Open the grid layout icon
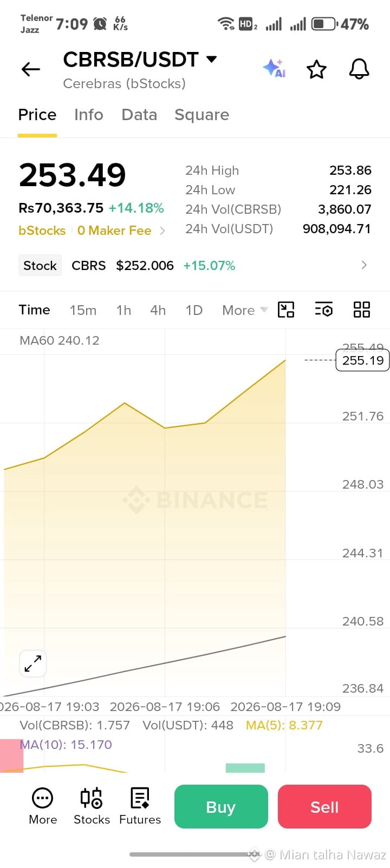 [x=361, y=310]
